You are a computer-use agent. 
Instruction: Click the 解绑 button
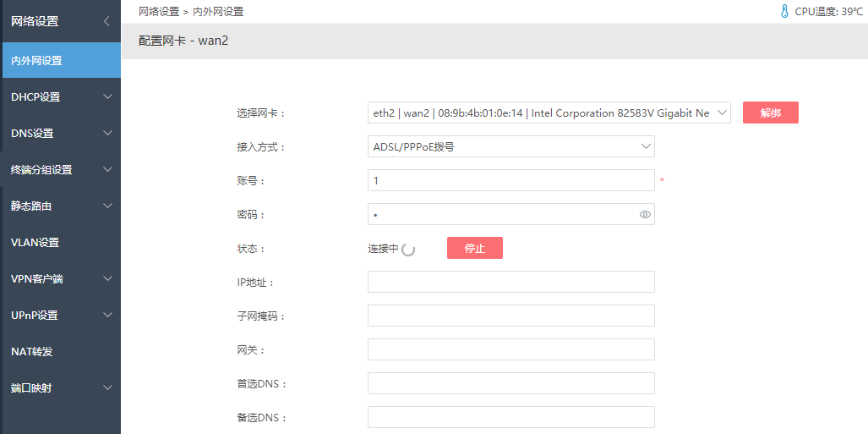(x=771, y=113)
